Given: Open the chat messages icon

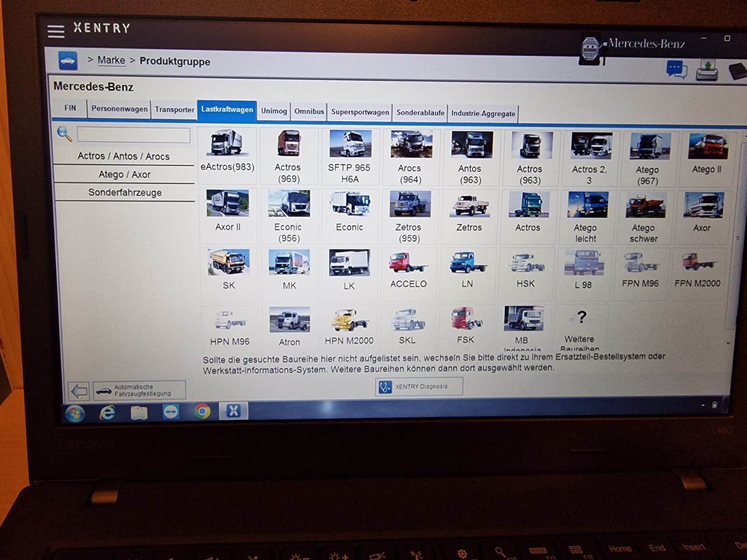Looking at the screenshot, I should tap(677, 70).
